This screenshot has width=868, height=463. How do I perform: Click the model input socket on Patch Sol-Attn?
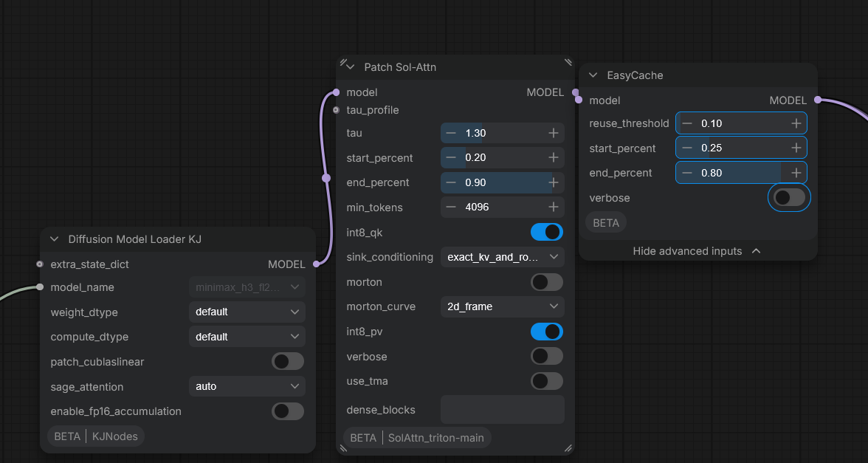(336, 92)
